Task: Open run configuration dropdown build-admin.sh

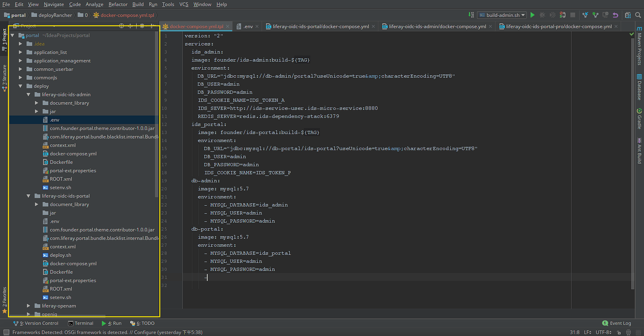Action: click(x=502, y=15)
